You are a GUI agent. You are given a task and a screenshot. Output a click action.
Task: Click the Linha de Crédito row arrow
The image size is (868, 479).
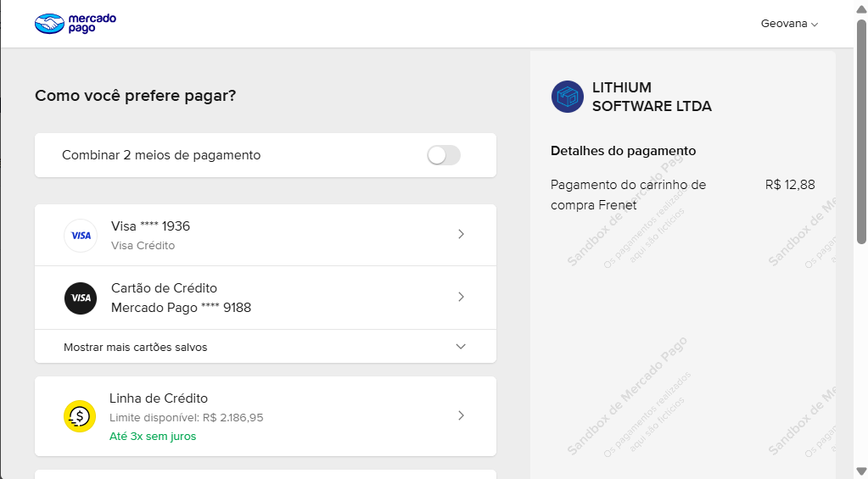click(461, 415)
